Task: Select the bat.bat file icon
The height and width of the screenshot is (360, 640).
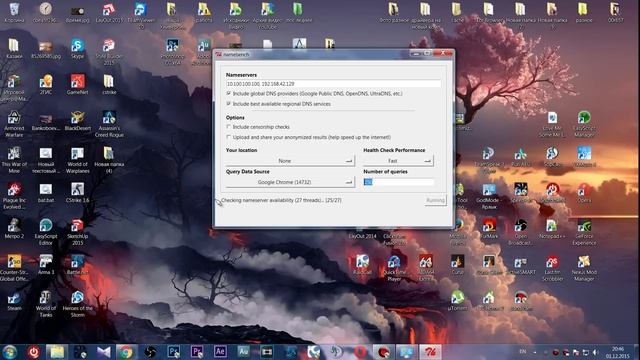Action: pos(46,193)
